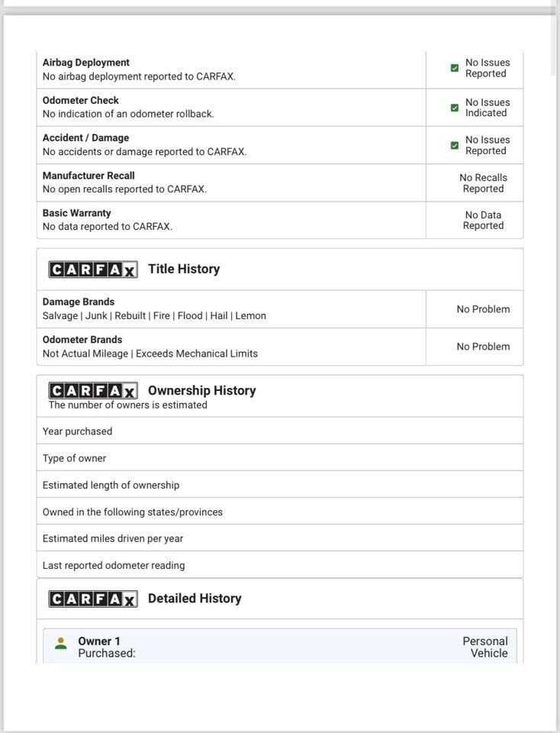Select the Basic Warranty row title
This screenshot has height=733, width=560.
[77, 213]
